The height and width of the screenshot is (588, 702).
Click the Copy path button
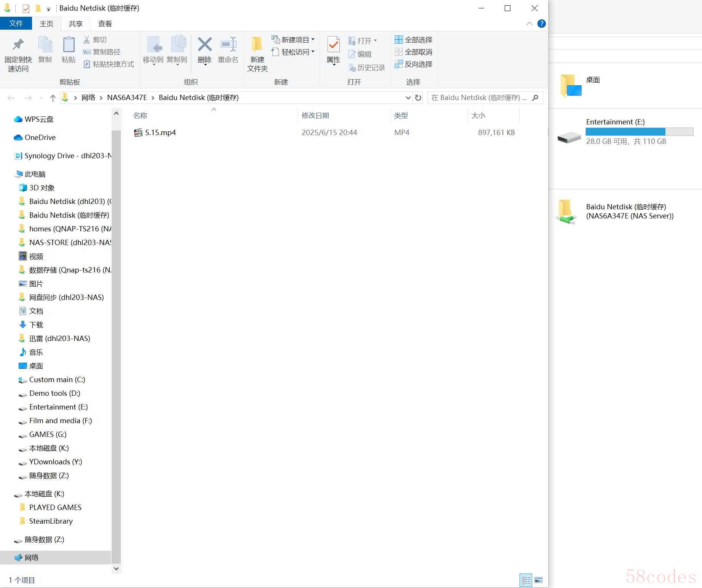102,52
